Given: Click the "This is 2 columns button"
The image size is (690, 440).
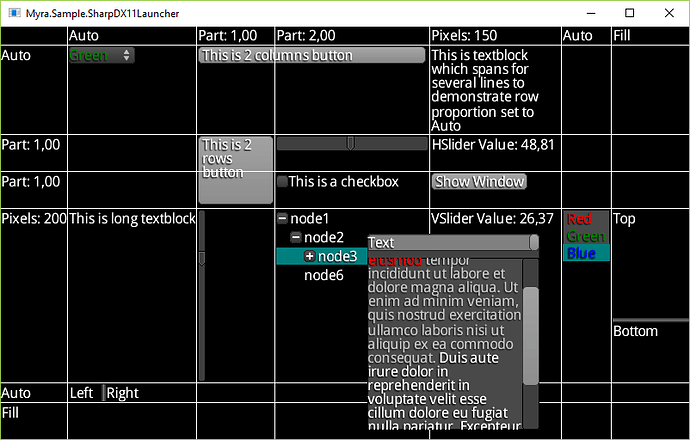Looking at the screenshot, I should 312,55.
